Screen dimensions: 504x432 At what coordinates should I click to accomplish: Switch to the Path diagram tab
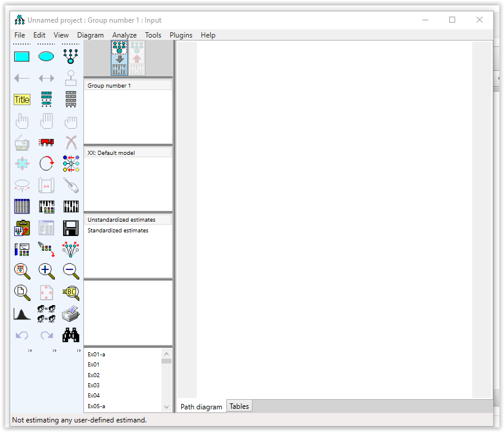tap(201, 406)
